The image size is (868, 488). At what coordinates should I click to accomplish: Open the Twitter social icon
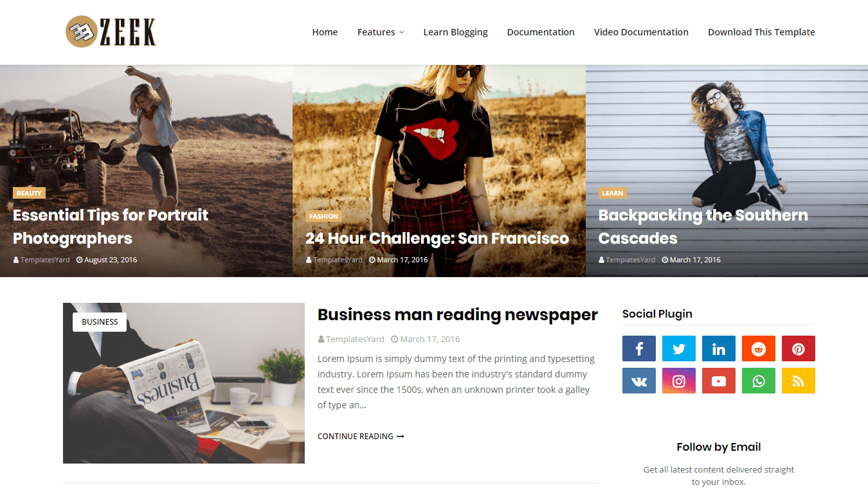click(679, 348)
